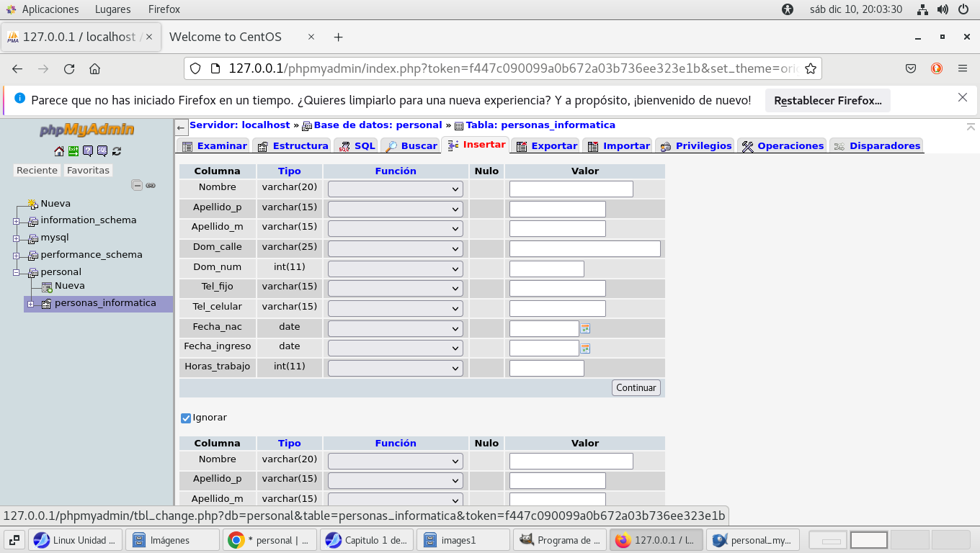Click the green Exit logout icon
Viewport: 980px width, 553px height.
click(x=73, y=151)
